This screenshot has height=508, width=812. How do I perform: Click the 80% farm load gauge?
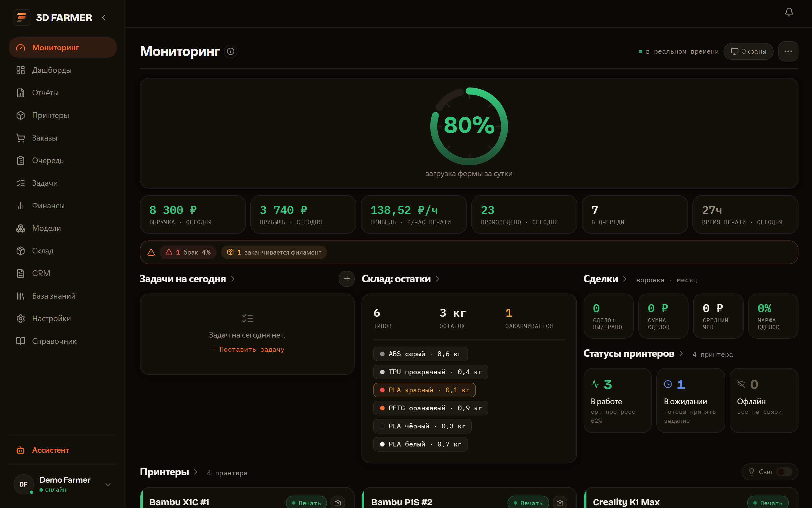point(469,126)
